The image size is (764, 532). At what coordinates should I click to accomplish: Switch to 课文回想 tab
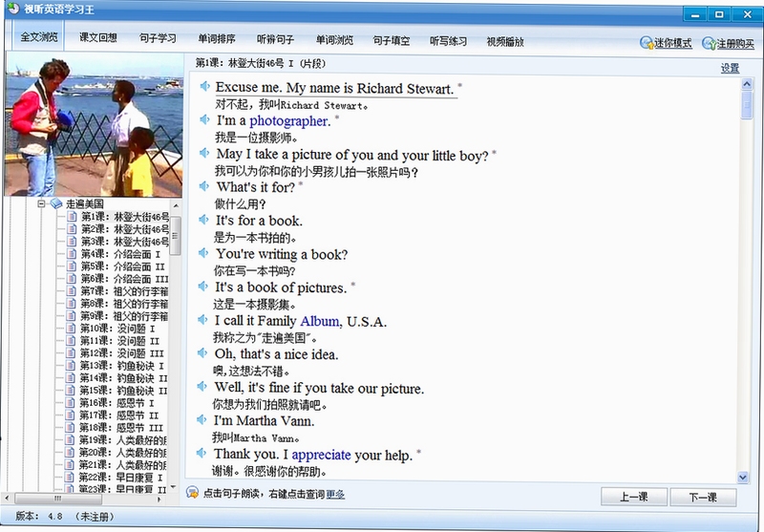coord(98,37)
